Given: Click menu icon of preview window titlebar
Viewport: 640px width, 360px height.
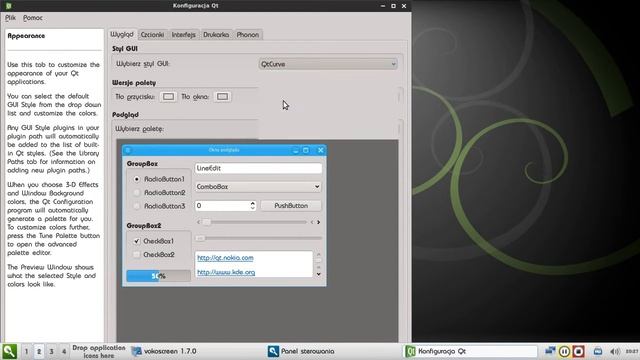Looking at the screenshot, I should (128, 150).
